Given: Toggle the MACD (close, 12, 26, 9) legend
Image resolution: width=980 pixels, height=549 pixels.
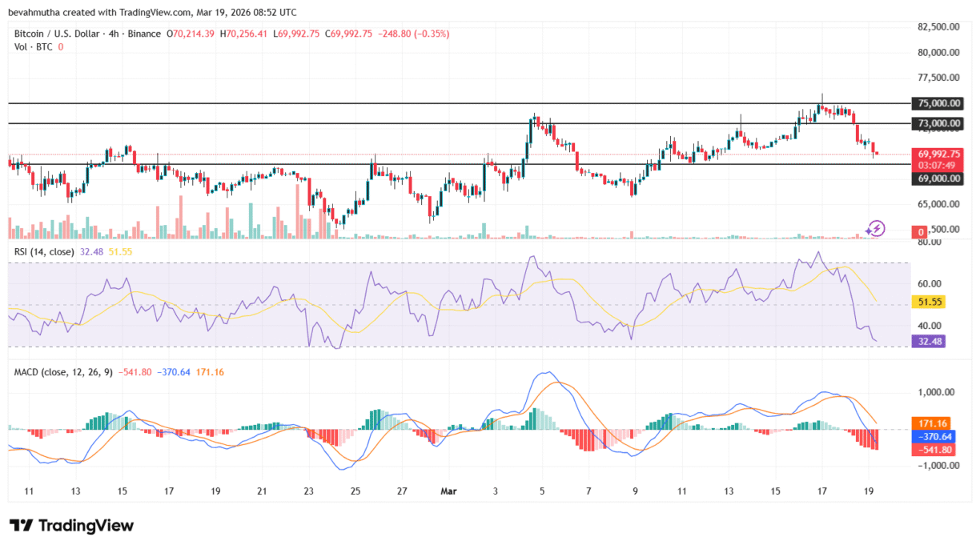Looking at the screenshot, I should point(62,373).
